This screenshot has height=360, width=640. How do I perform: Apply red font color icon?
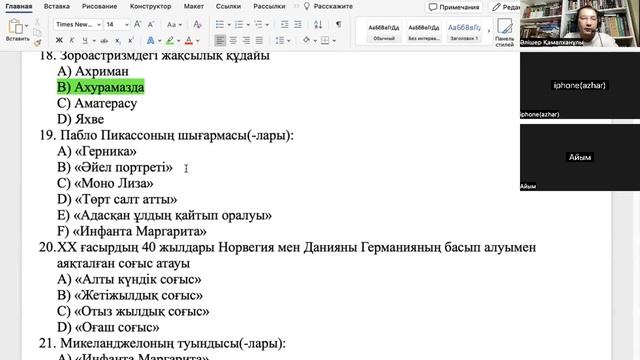pyautogui.click(x=189, y=40)
